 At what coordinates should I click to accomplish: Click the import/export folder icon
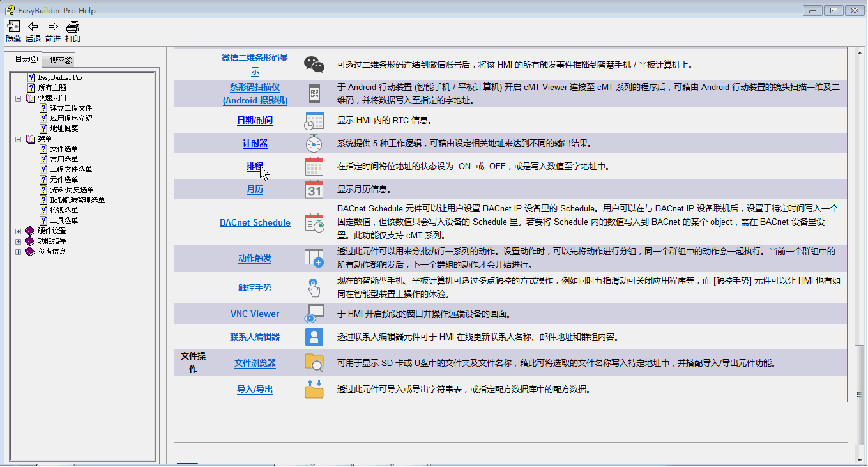click(314, 389)
